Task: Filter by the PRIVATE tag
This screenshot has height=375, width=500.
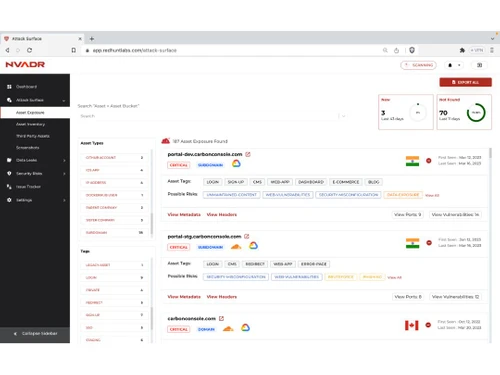Action: 114,290
